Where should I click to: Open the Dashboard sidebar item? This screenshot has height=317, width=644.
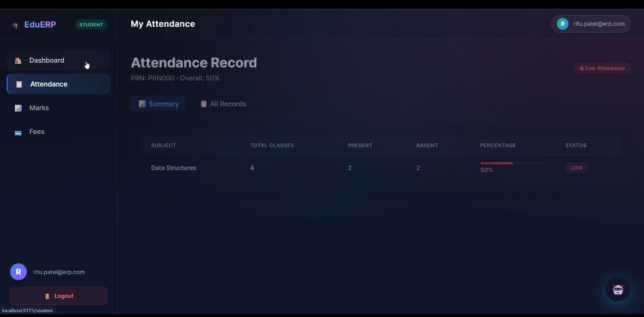[x=58, y=60]
